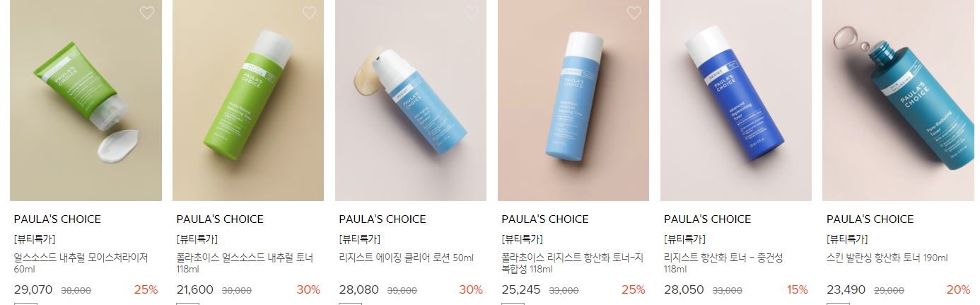Open 얼스소스드 내추럴 모이스처라이저 60ml product title
This screenshot has height=305, width=980.
(81, 263)
